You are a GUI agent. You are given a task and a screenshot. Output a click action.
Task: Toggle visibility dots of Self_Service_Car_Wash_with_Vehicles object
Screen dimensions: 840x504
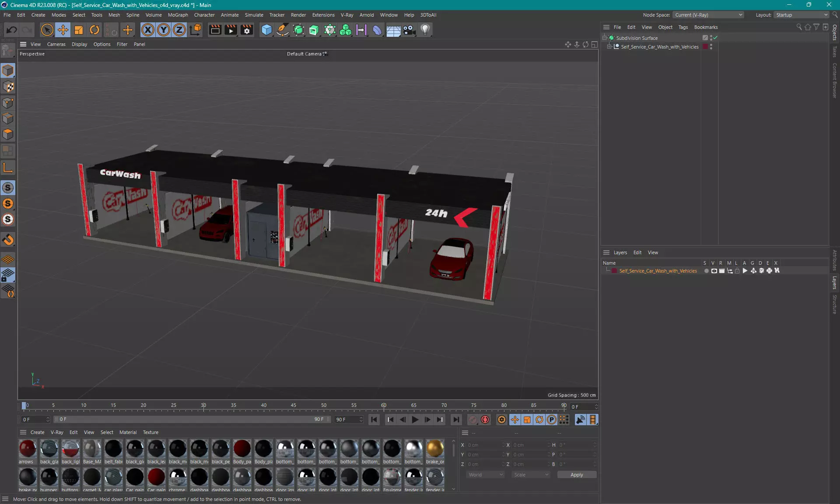coord(711,47)
